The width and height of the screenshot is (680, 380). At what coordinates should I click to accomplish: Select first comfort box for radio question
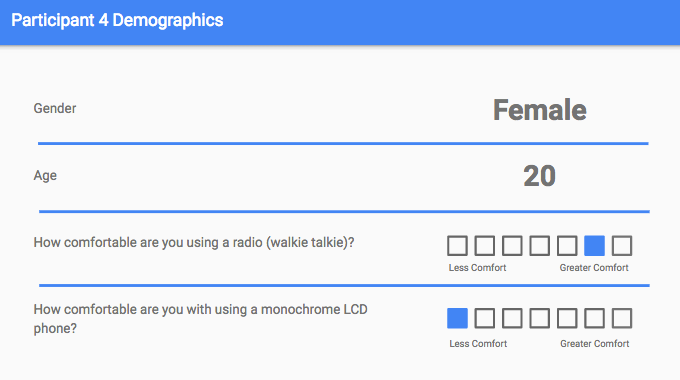[x=457, y=246]
